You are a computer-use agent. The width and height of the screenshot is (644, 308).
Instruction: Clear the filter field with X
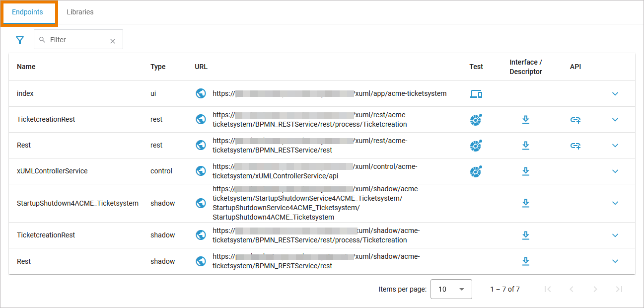pyautogui.click(x=113, y=41)
